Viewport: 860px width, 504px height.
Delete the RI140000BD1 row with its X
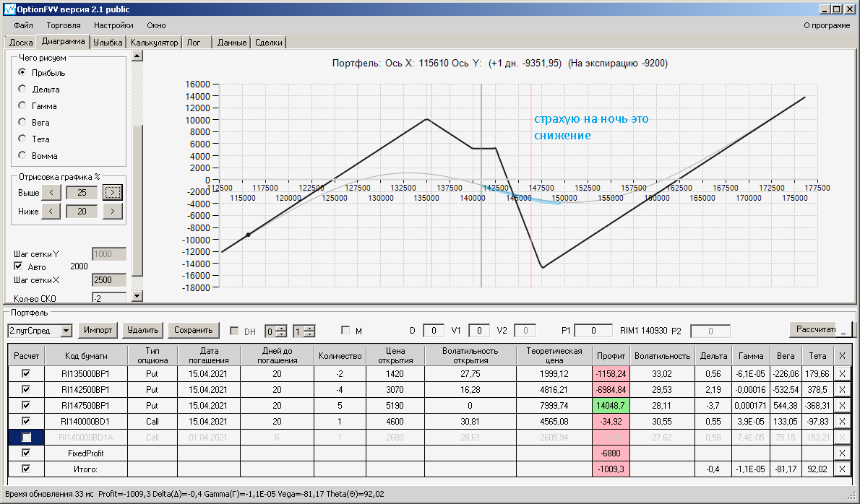tap(842, 421)
